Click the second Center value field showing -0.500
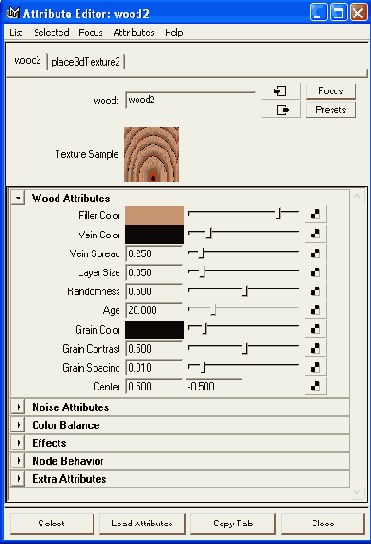 click(x=214, y=386)
